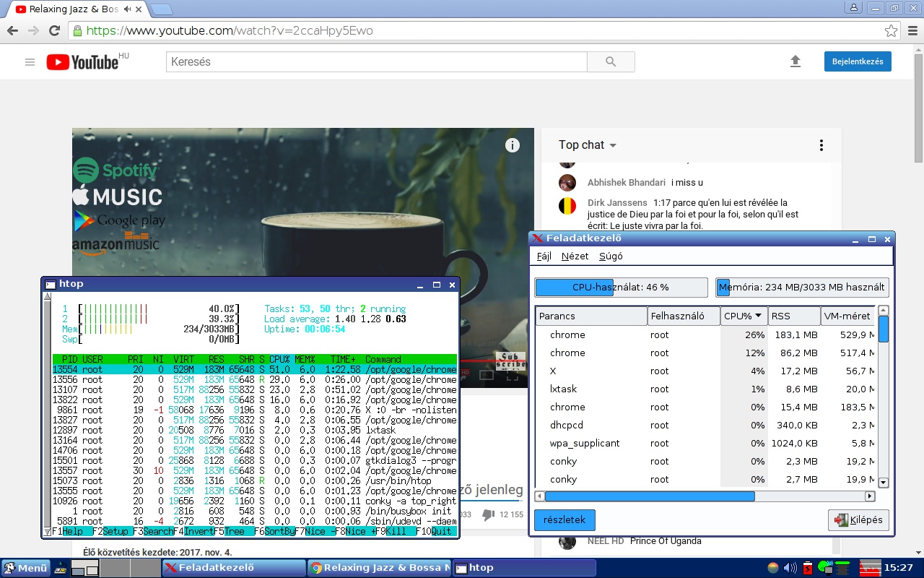The image size is (924, 578).
Task: Select the lxtask row in Feladatkezelő
Action: (706, 389)
